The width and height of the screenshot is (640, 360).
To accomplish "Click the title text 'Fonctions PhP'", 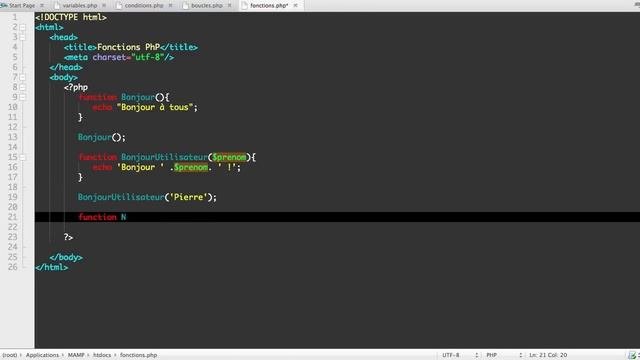I will [128, 47].
